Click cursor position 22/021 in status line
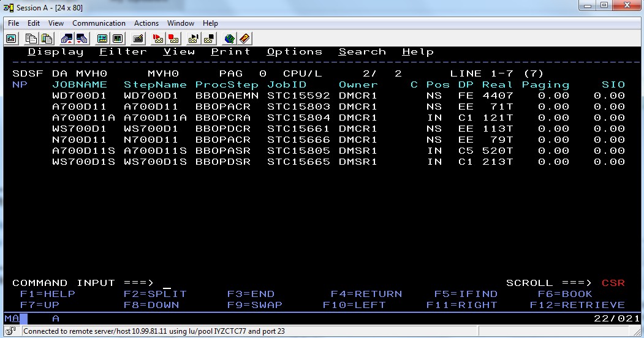 tap(617, 318)
